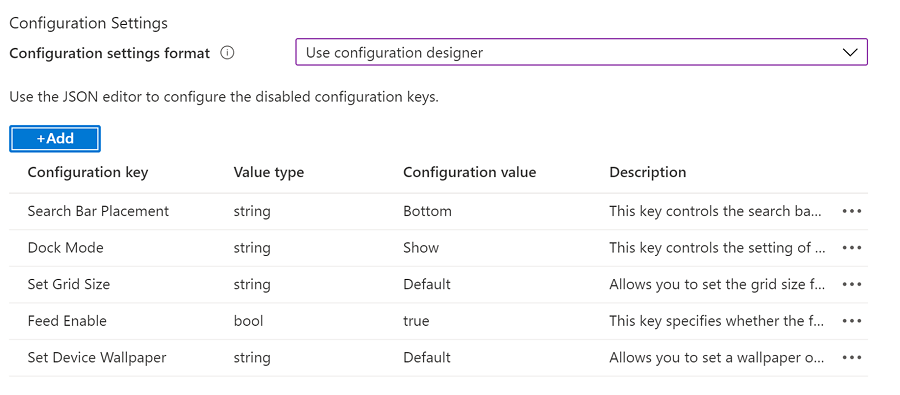Open the more options for Search Bar Placement
The width and height of the screenshot is (900, 395).
852,211
